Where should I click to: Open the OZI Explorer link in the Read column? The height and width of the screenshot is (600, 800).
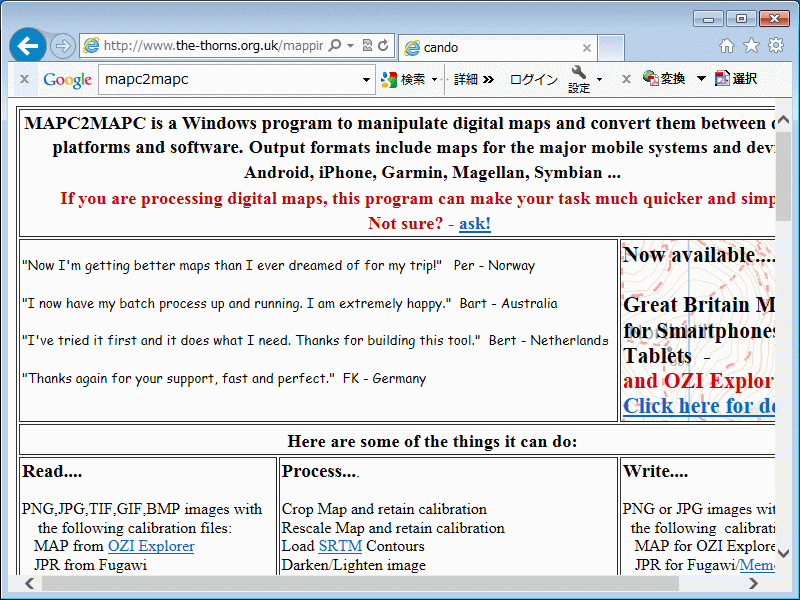click(151, 546)
